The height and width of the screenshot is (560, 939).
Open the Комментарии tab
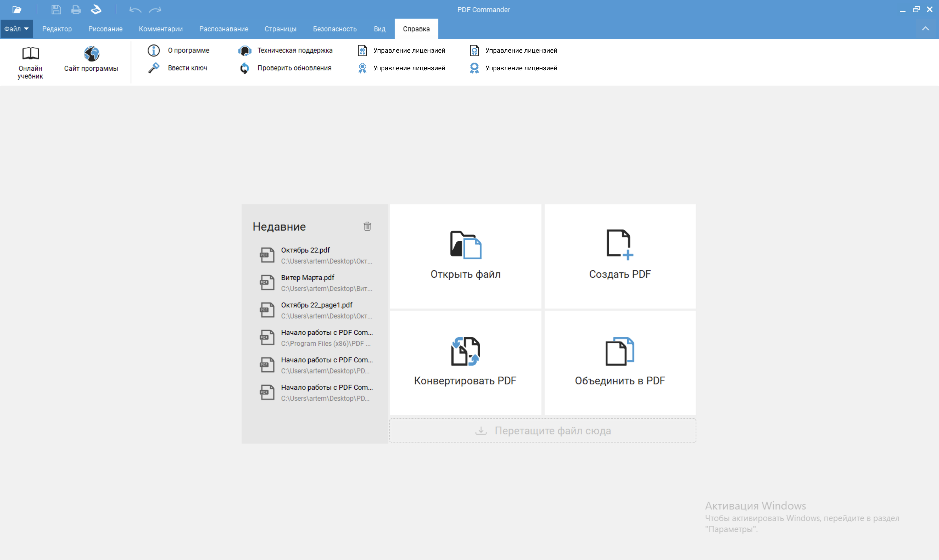[161, 29]
